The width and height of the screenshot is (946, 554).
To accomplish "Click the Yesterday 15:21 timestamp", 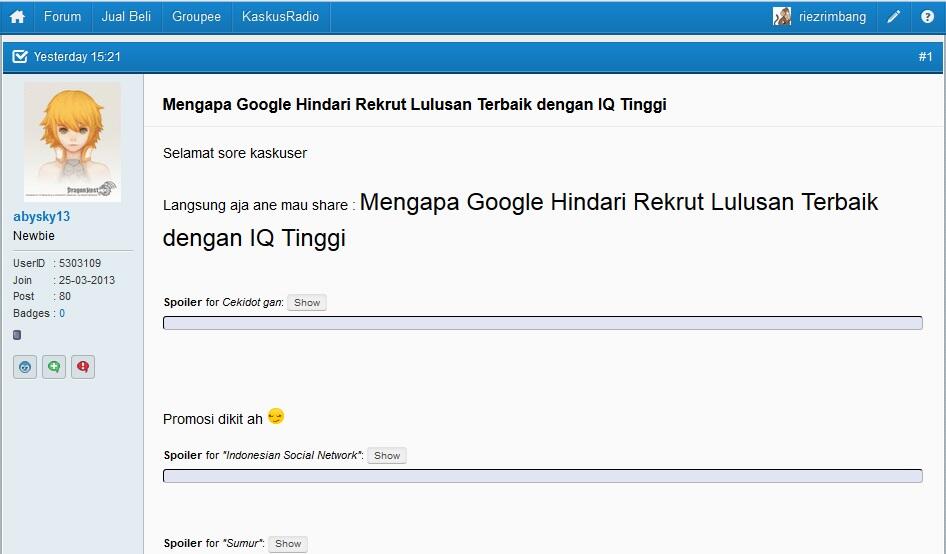I will pyautogui.click(x=77, y=56).
